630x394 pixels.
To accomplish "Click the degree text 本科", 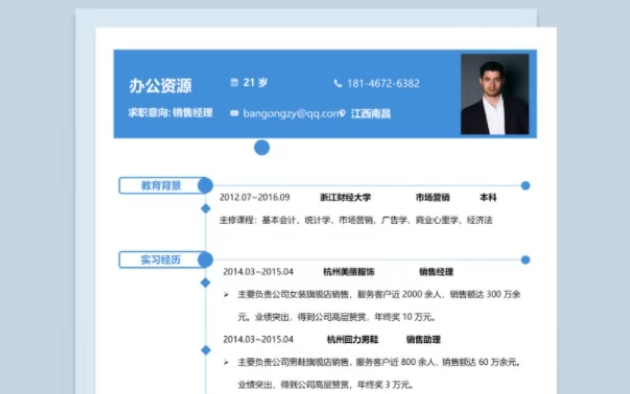I will (488, 197).
